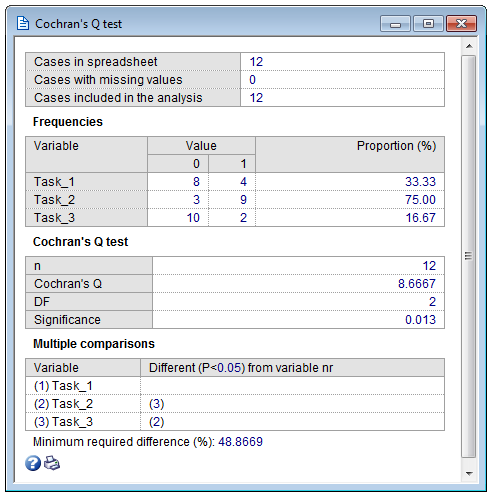The height and width of the screenshot is (497, 492).
Task: Click the minimum required difference value 48.8669
Action: tap(240, 442)
